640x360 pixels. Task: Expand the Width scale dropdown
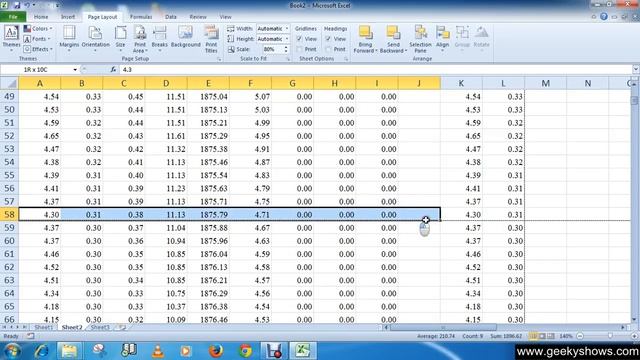[x=287, y=29]
